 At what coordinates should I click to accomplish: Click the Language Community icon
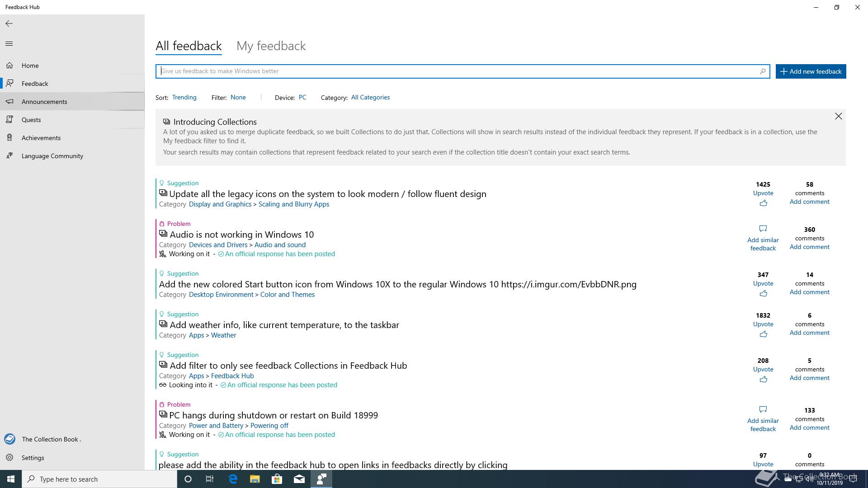(x=9, y=156)
